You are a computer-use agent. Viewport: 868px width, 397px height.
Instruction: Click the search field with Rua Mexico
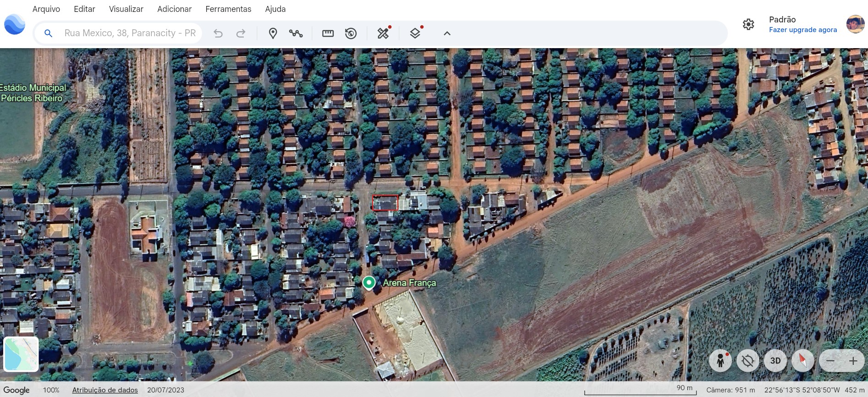[130, 33]
